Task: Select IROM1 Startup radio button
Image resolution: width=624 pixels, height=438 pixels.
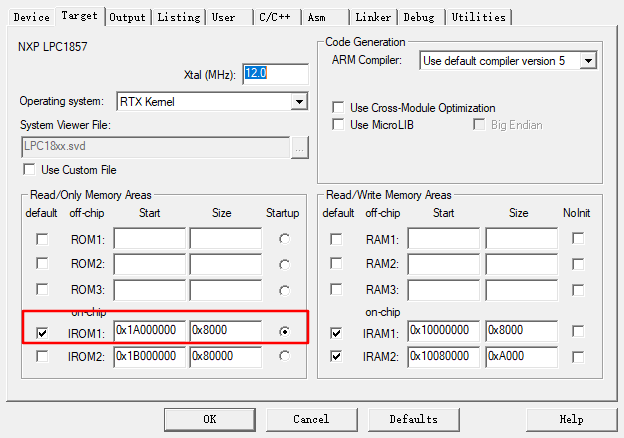Action: [285, 331]
